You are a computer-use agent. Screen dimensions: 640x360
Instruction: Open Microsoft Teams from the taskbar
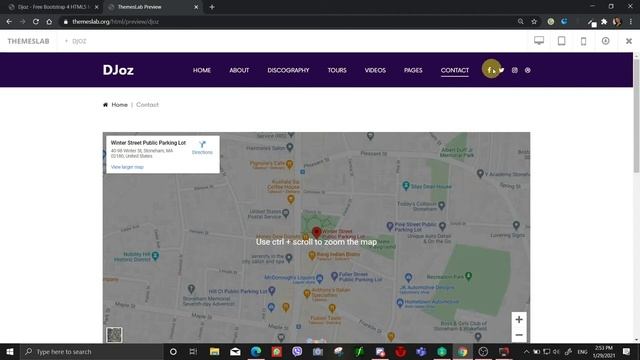click(421, 351)
